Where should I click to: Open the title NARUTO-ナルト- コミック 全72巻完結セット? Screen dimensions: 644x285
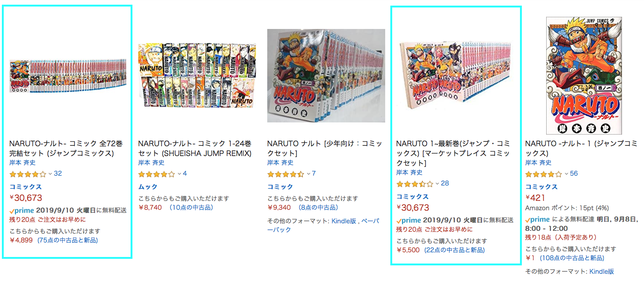pyautogui.click(x=66, y=149)
